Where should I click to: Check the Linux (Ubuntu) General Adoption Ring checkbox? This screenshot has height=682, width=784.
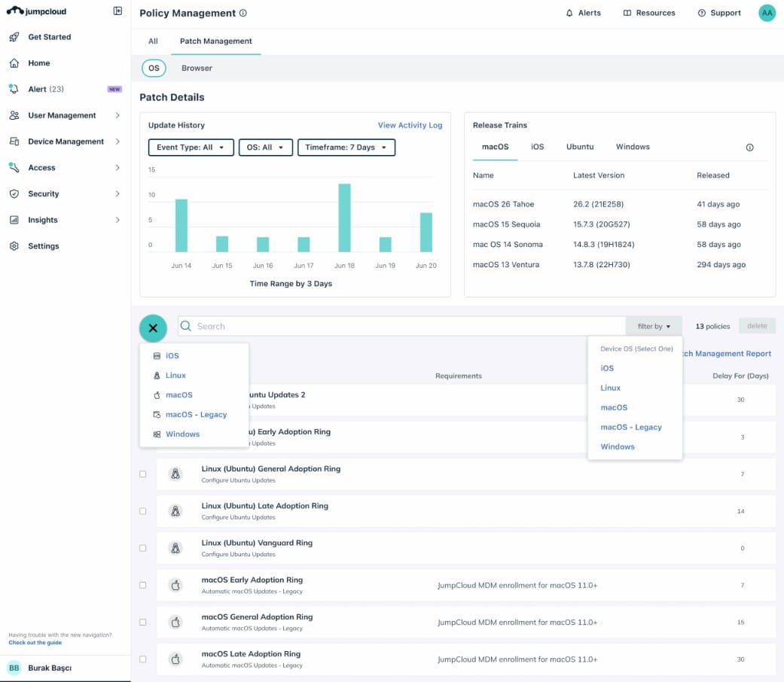143,474
